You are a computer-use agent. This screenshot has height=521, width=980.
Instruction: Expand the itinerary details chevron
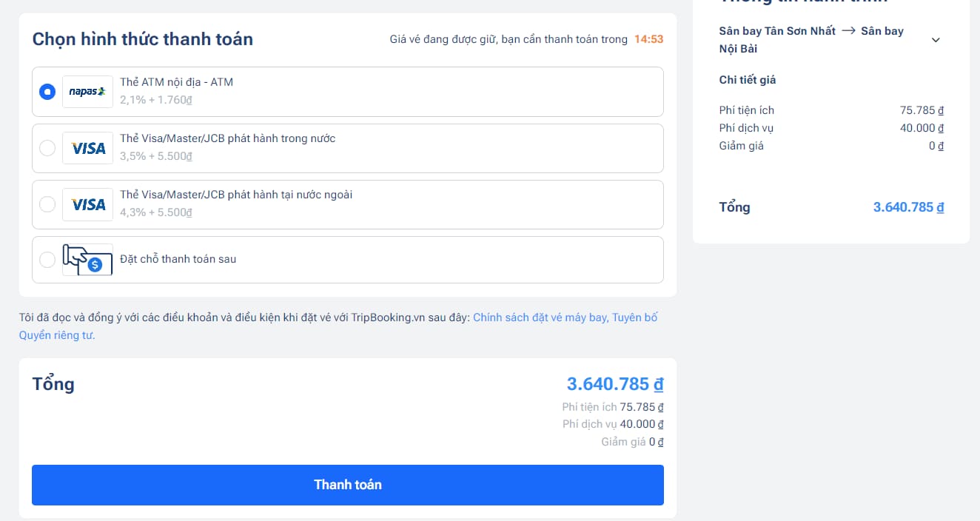click(936, 40)
